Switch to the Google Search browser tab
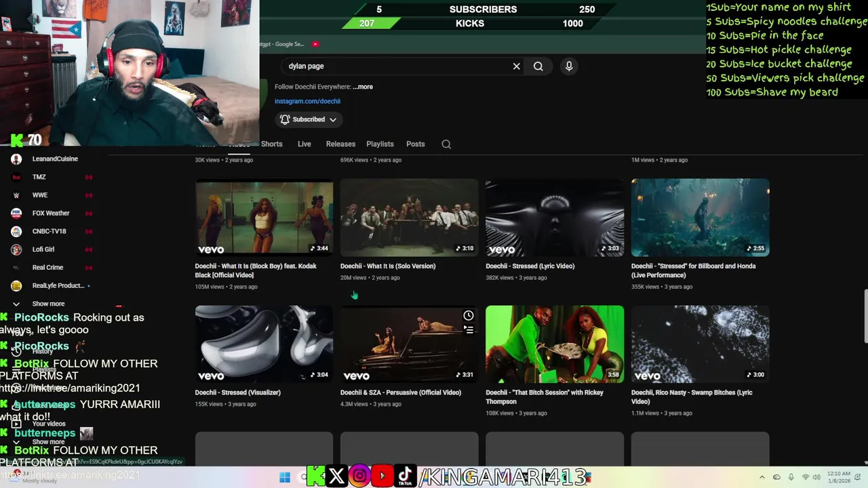This screenshot has width=868, height=488. point(283,44)
